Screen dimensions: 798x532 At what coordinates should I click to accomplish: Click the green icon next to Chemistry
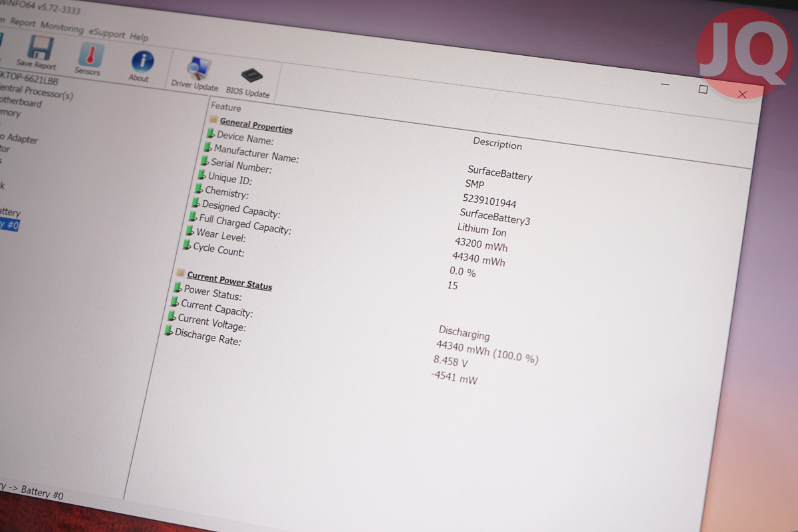[x=199, y=189]
